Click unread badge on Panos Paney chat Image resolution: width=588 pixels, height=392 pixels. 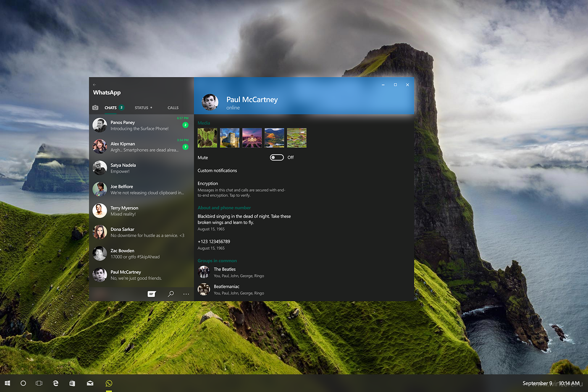click(x=185, y=125)
